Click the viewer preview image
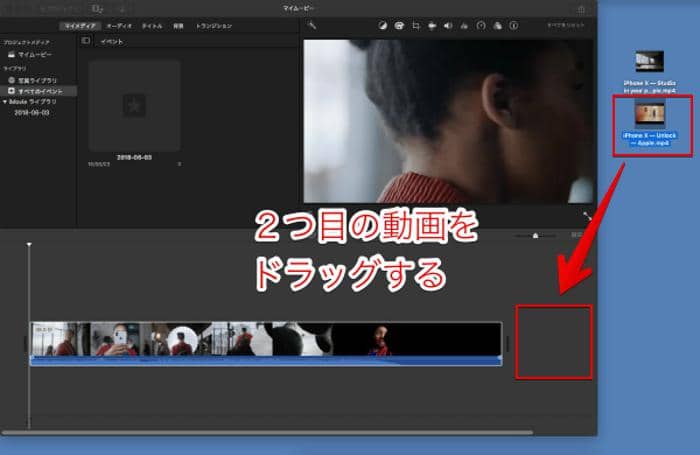 pos(448,121)
